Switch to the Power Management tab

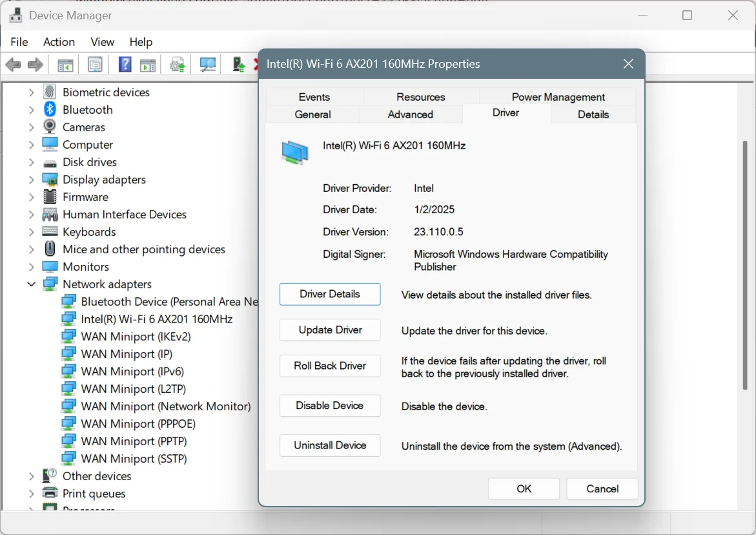558,96
